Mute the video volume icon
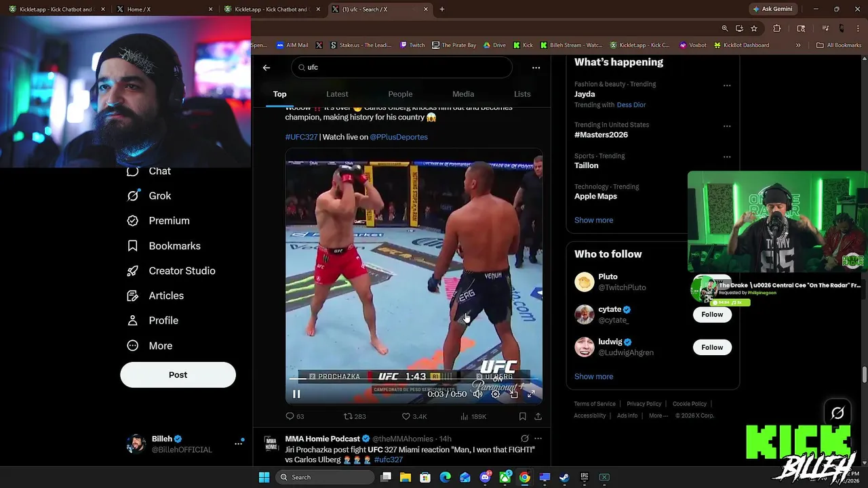This screenshot has width=868, height=488. pos(477,394)
